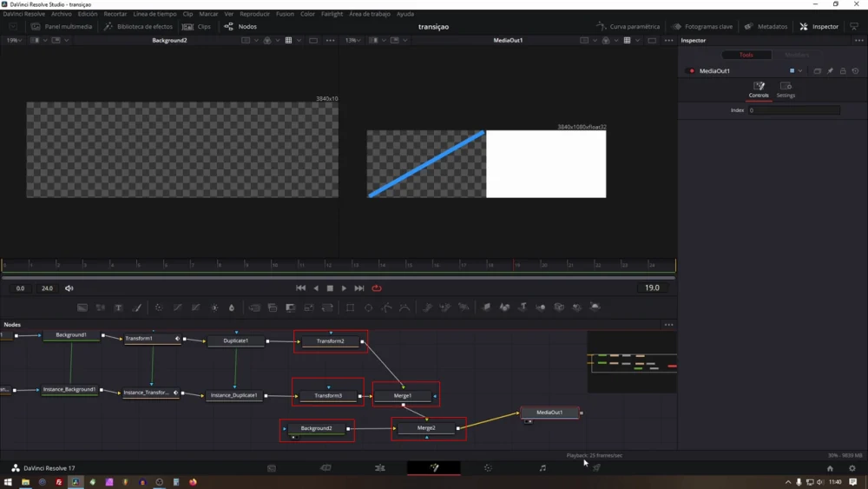Open project settings gear icon
This screenshot has width=868, height=489.
[852, 468]
